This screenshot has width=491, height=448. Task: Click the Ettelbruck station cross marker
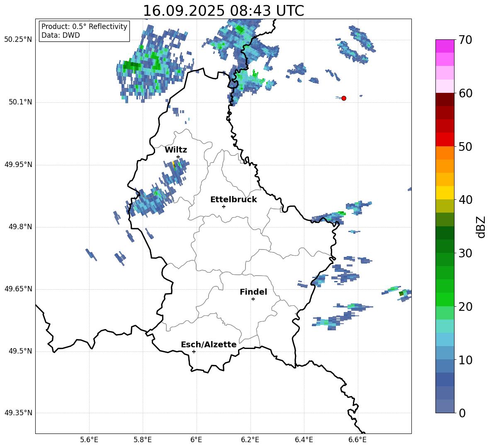click(x=224, y=206)
